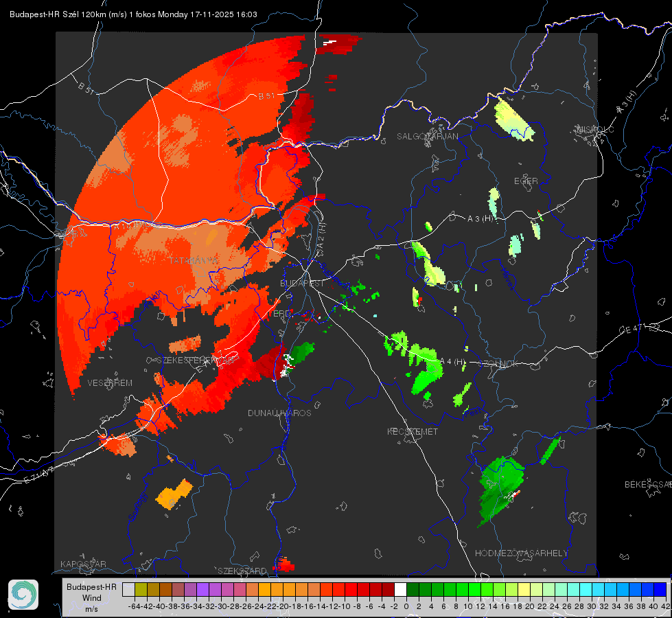
Task: Click the SZEKESFEHERVAR city label
Action: 197,360
